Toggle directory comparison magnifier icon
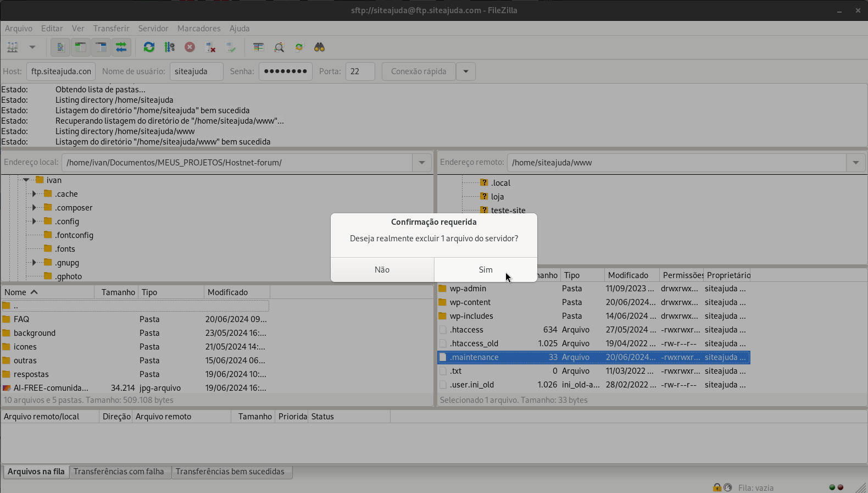 (279, 47)
